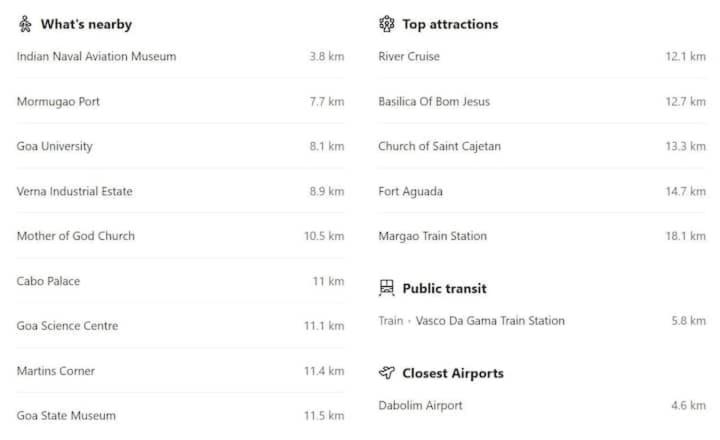The height and width of the screenshot is (440, 720).
Task: Select Church of Saint Cajetan
Action: click(542, 146)
